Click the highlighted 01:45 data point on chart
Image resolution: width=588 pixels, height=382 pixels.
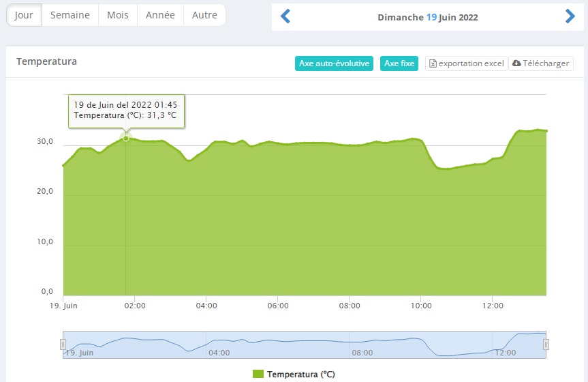tap(126, 138)
